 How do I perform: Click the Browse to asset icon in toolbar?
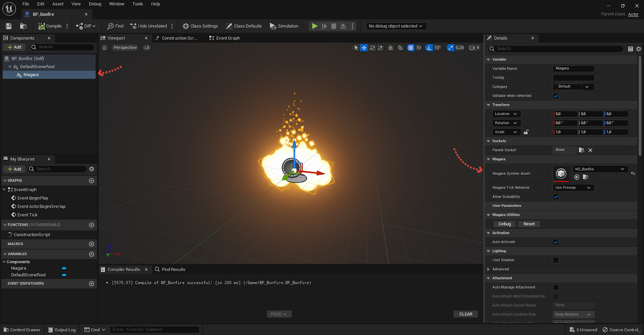click(23, 26)
